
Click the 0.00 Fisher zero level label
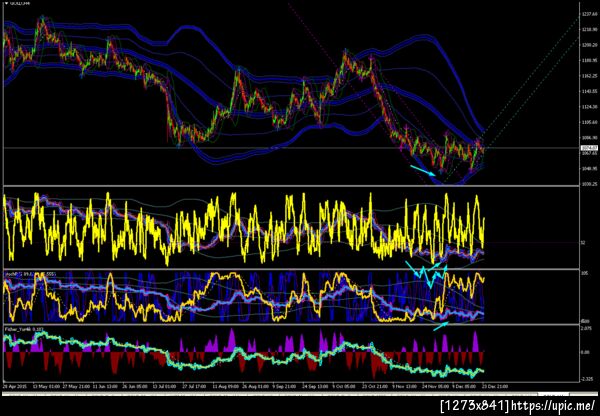coord(586,352)
